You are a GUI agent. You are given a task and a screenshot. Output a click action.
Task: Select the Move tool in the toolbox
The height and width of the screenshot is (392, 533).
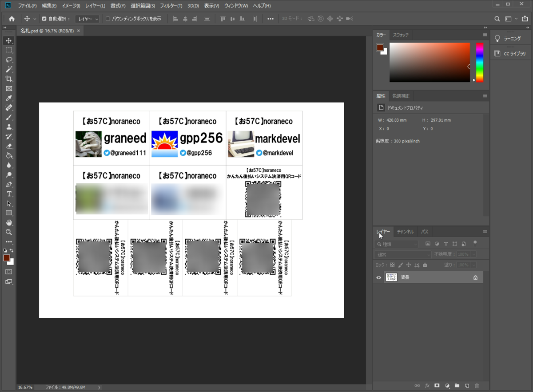pos(9,41)
